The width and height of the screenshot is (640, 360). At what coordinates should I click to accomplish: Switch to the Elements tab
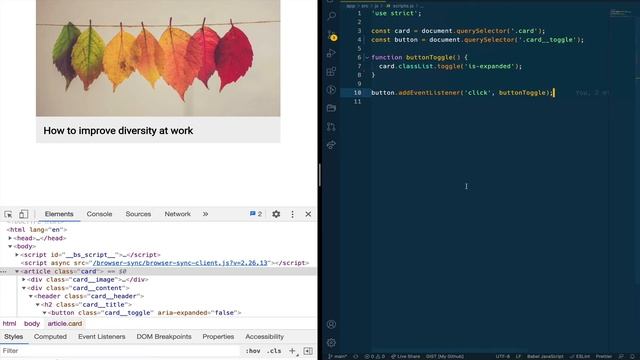pyautogui.click(x=59, y=214)
